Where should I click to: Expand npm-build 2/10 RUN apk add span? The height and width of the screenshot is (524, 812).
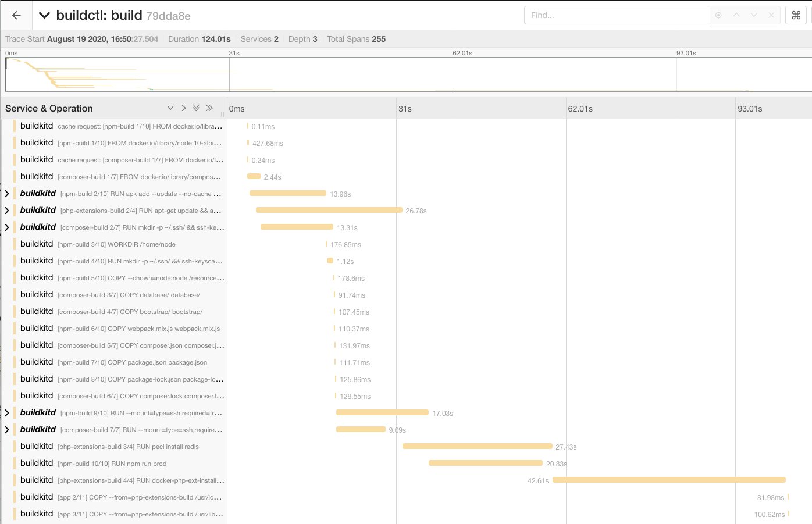(x=7, y=194)
